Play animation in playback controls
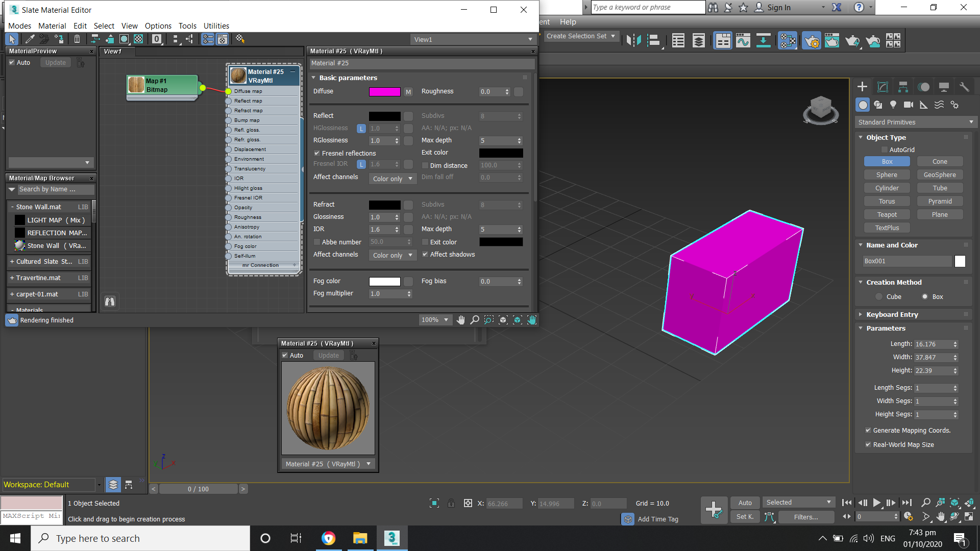The height and width of the screenshot is (551, 980). coord(876,503)
